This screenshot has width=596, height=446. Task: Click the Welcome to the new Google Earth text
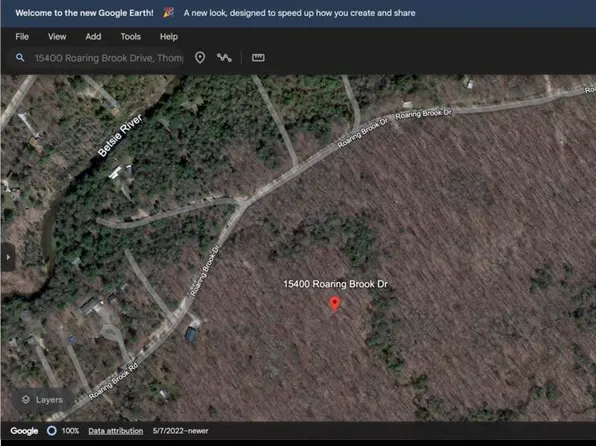coord(84,13)
